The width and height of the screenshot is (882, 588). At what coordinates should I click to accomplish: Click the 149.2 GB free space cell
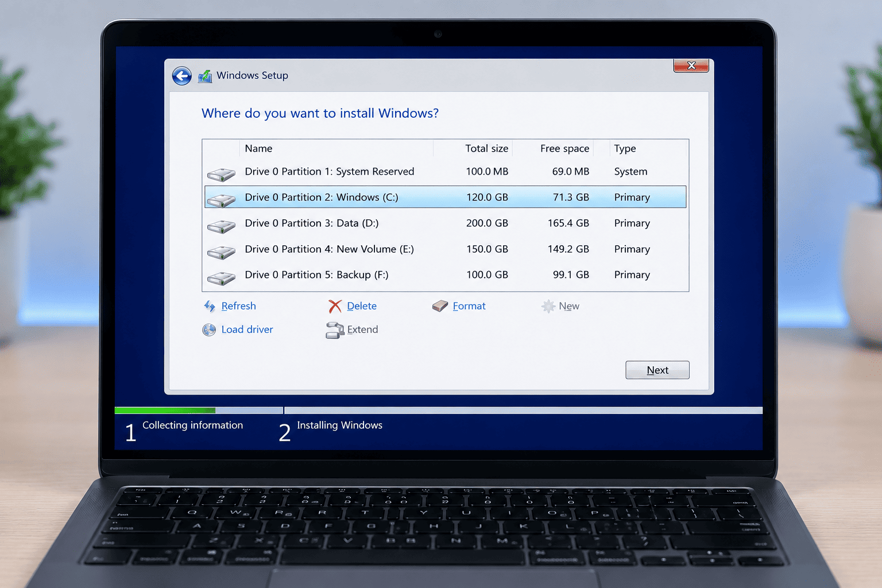point(568,249)
